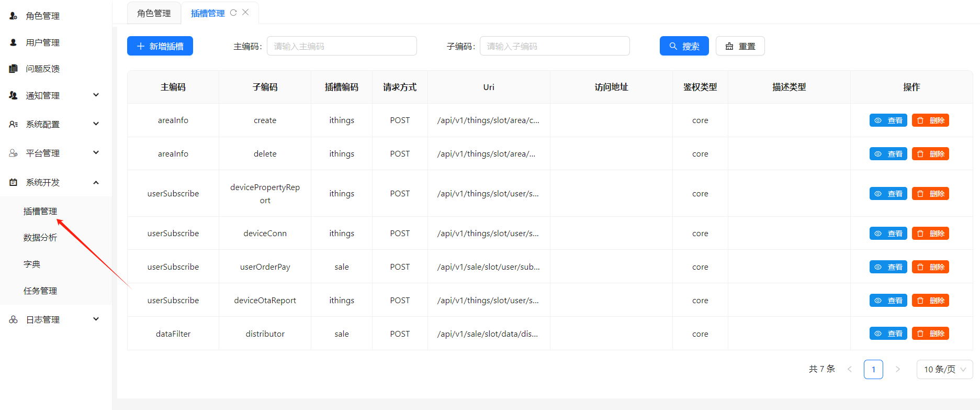Focus the 子编码 input field

pyautogui.click(x=555, y=46)
